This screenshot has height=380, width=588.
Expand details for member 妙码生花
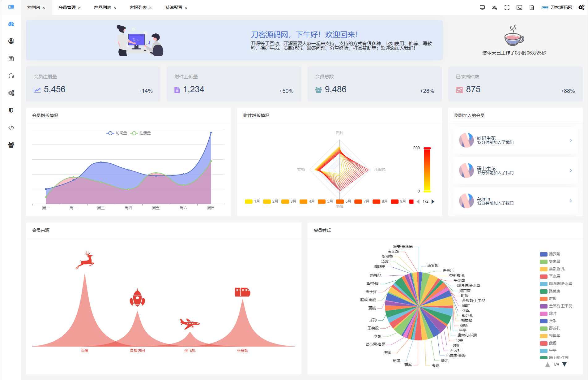click(571, 140)
